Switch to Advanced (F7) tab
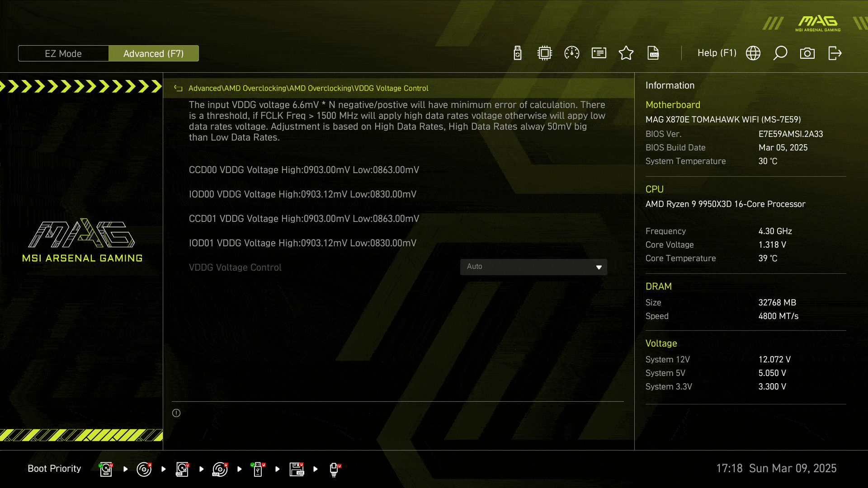Viewport: 868px width, 488px height. [154, 53]
